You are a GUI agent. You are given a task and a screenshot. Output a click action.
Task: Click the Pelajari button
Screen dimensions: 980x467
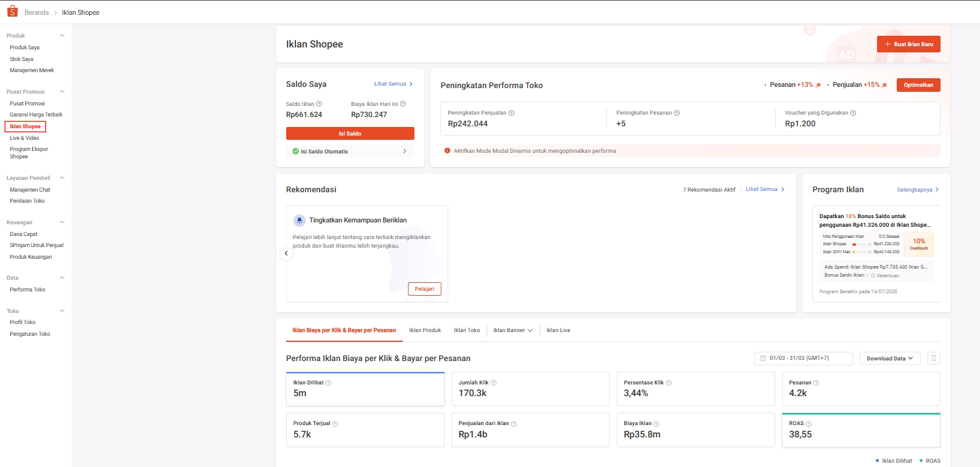click(424, 289)
